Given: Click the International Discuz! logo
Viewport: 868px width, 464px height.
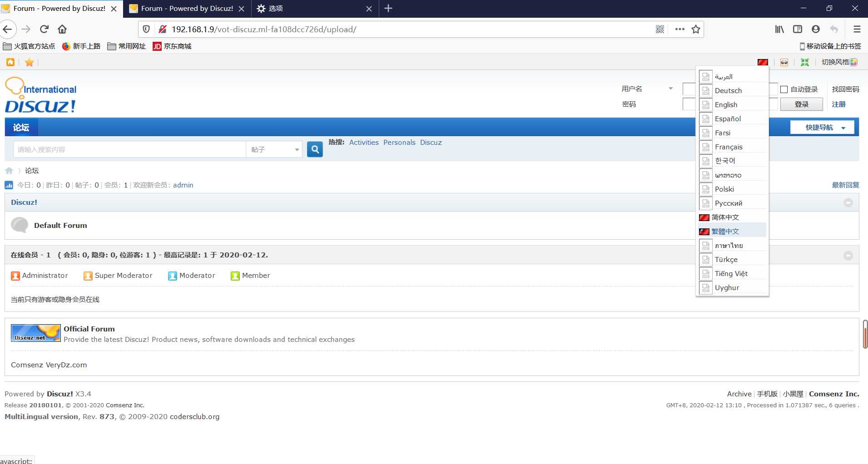Looking at the screenshot, I should click(x=40, y=95).
